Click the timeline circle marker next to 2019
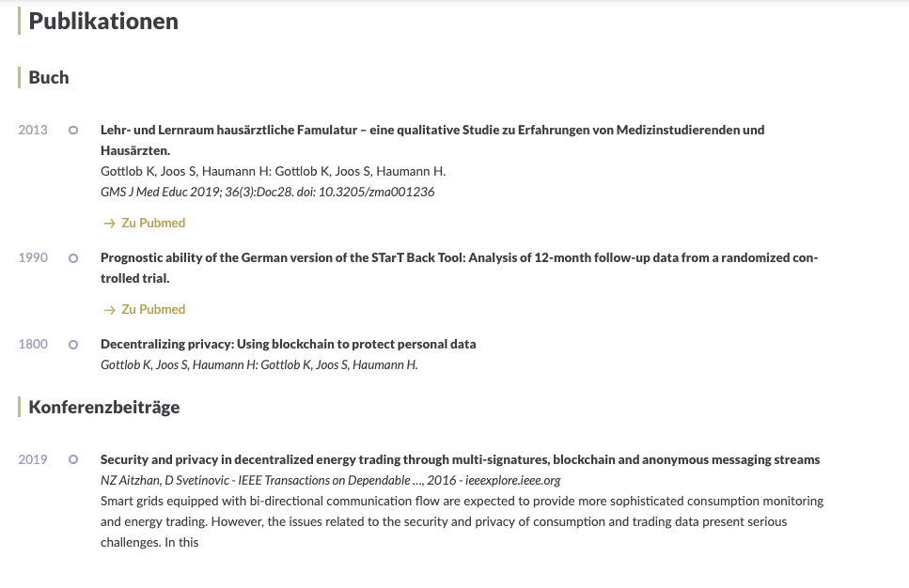This screenshot has height=588, width=909. tap(73, 459)
